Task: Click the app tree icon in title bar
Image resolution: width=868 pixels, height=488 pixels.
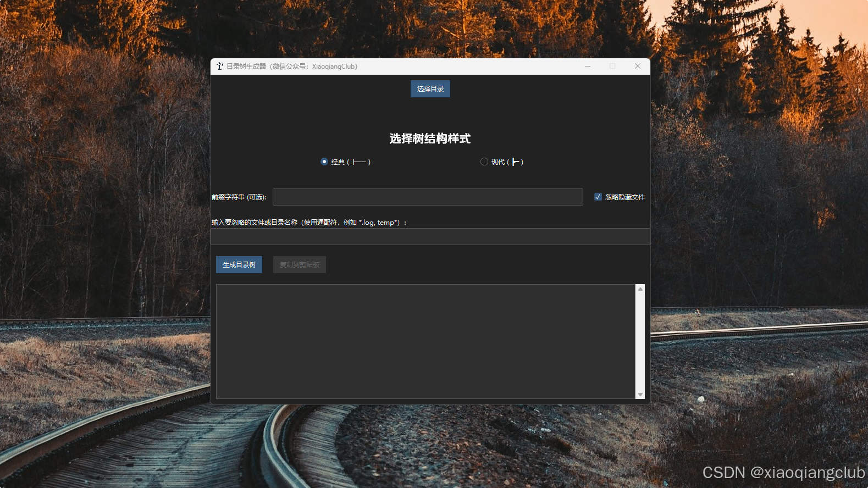Action: pyautogui.click(x=219, y=66)
